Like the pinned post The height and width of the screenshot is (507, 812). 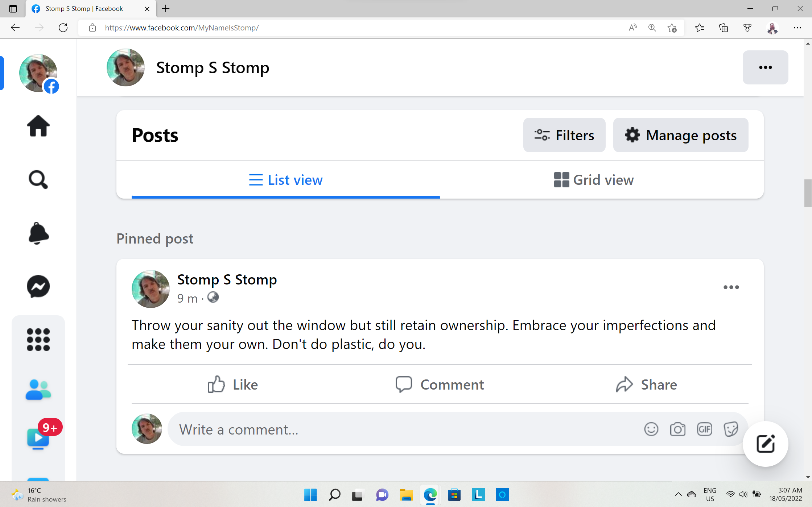(232, 385)
